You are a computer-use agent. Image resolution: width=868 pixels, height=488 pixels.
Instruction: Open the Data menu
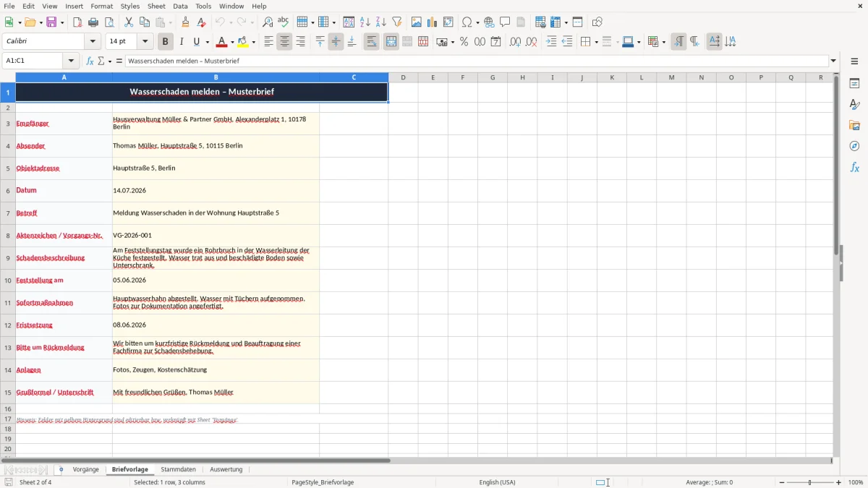click(180, 6)
